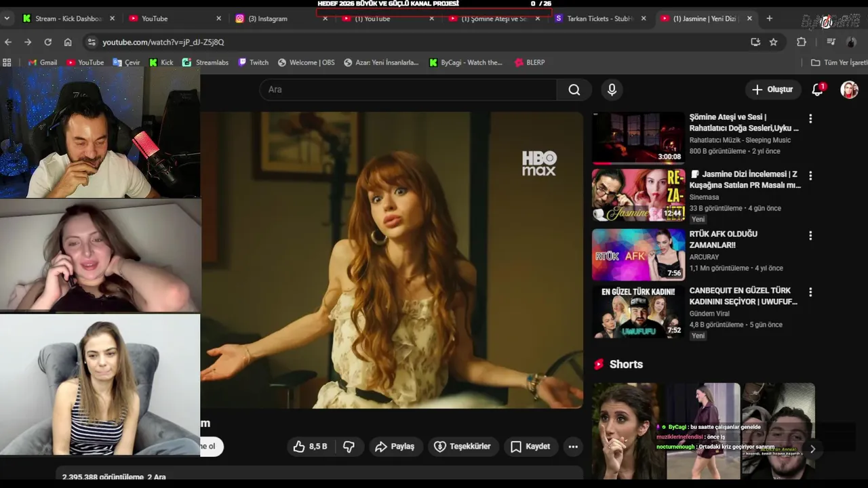This screenshot has height=488, width=868.
Task: Open the browser home page
Action: click(68, 42)
